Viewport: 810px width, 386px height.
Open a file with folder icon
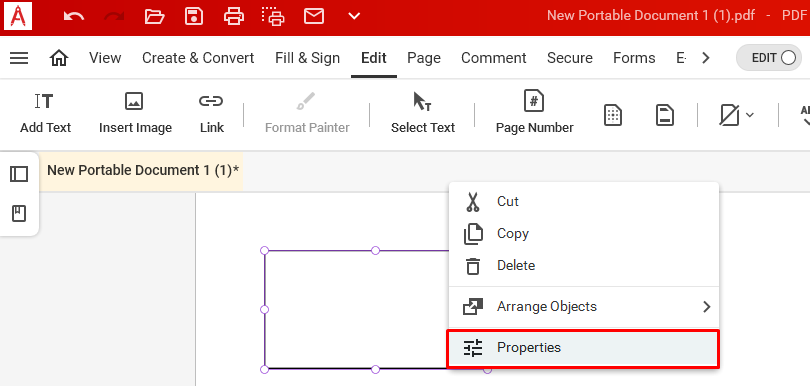[x=154, y=17]
